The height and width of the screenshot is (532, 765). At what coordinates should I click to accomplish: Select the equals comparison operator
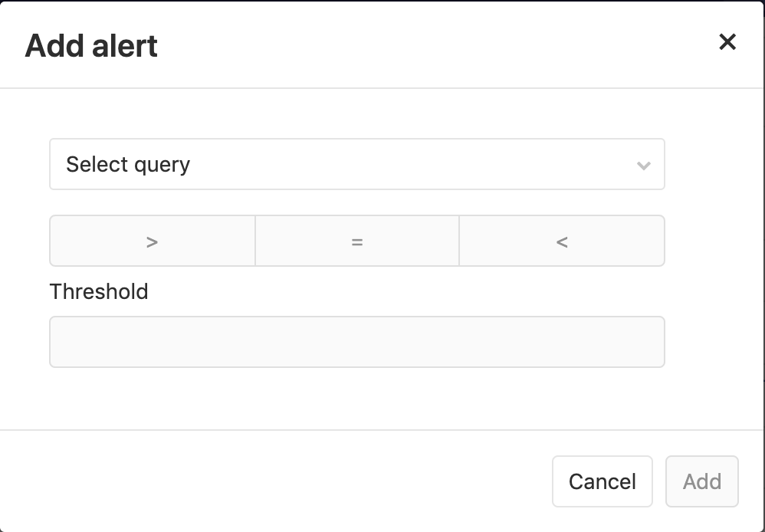pyautogui.click(x=357, y=241)
